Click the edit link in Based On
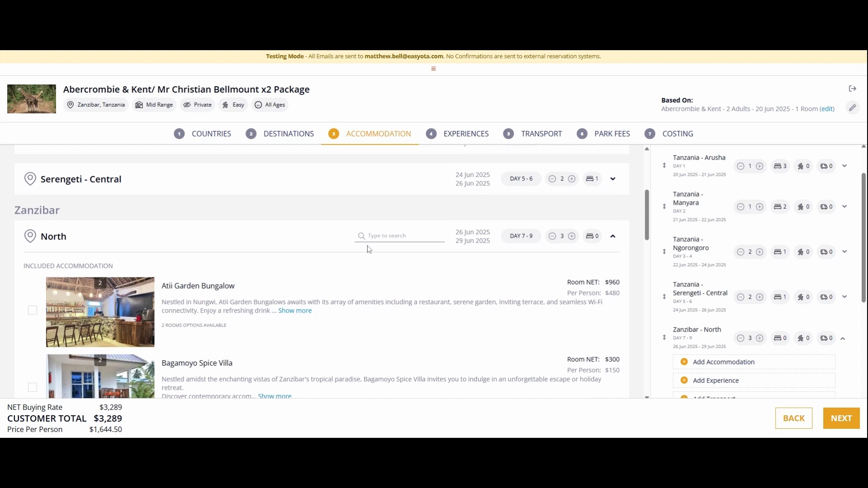This screenshot has width=868, height=488. click(827, 109)
